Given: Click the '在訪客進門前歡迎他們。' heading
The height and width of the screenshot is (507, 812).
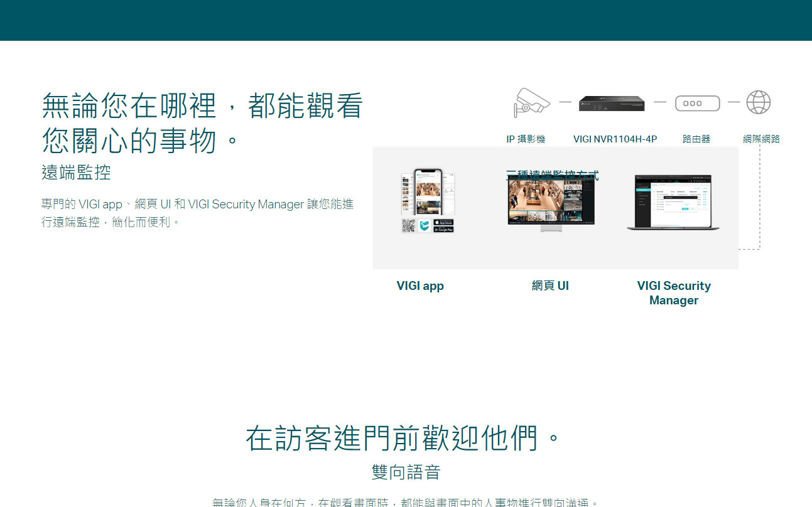Looking at the screenshot, I should click(x=403, y=438).
